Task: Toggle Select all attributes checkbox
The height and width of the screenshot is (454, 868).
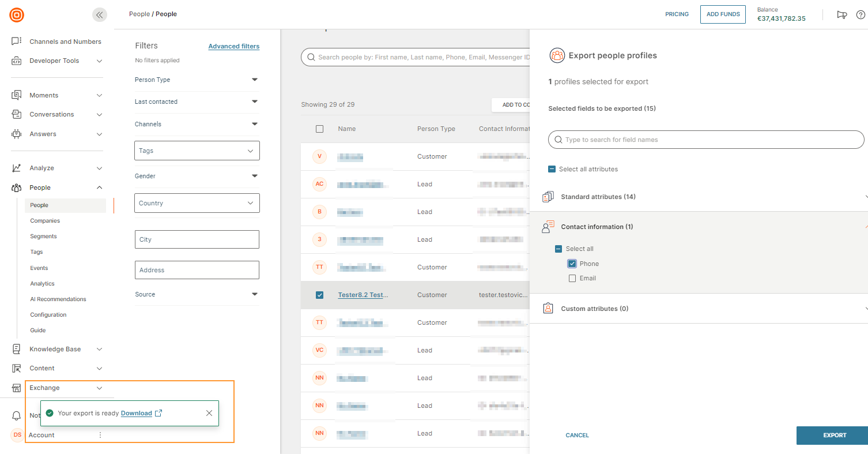Action: pyautogui.click(x=552, y=169)
